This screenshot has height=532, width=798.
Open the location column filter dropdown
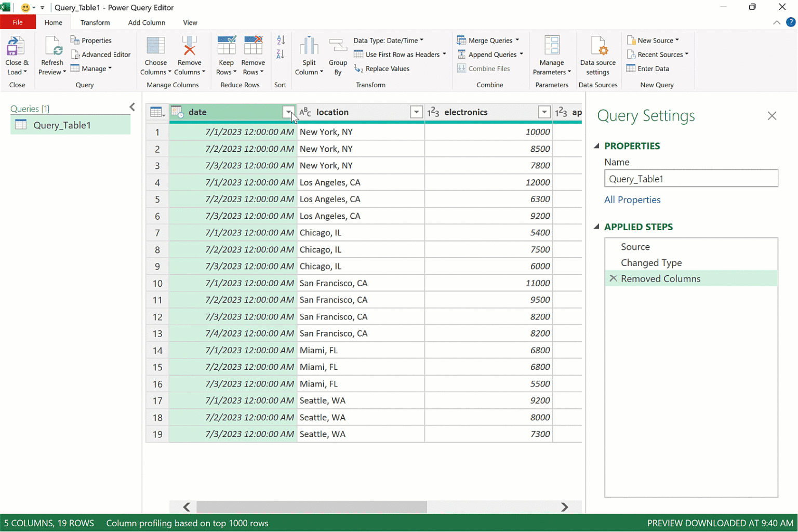[x=416, y=112]
